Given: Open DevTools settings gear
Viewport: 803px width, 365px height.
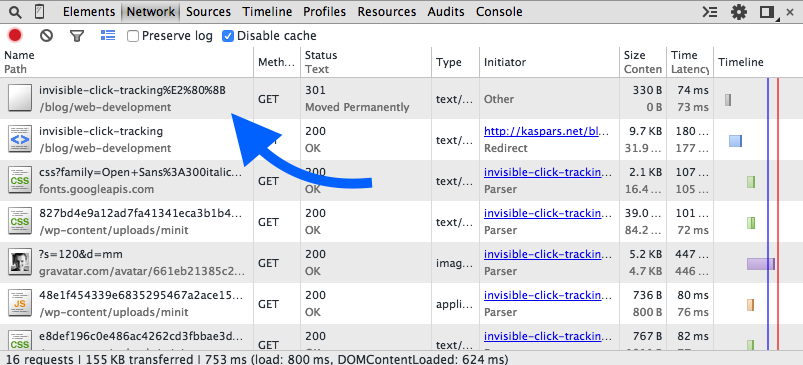Looking at the screenshot, I should (x=738, y=12).
